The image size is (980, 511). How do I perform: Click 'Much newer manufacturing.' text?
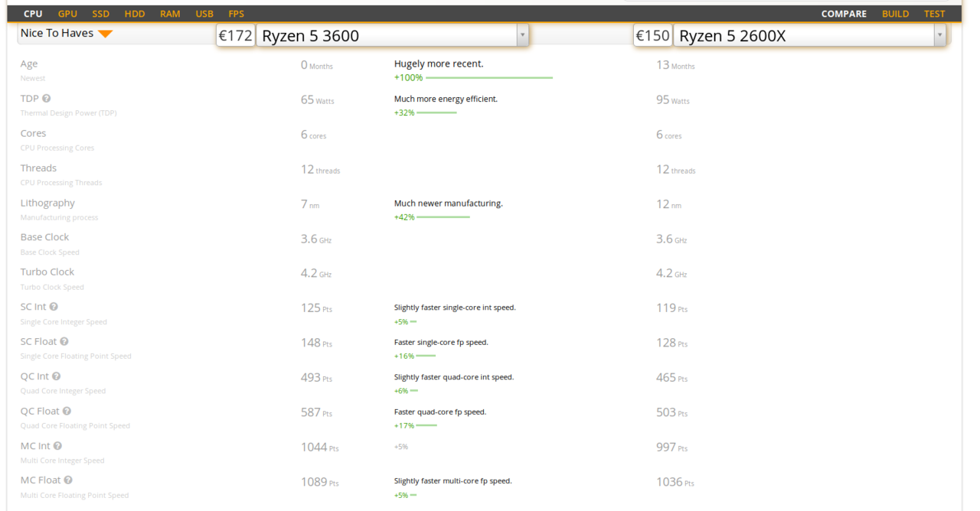click(x=449, y=203)
